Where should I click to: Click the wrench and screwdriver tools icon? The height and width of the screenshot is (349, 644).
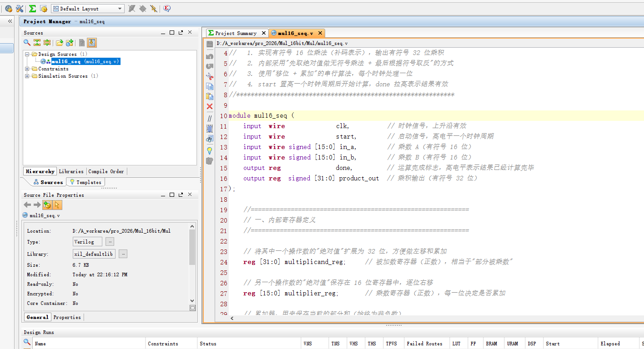tap(20, 9)
